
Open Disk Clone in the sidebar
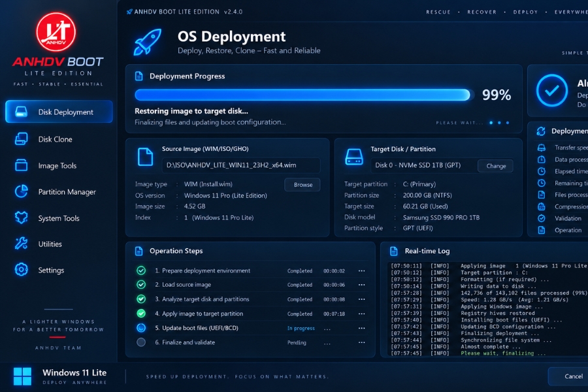point(55,139)
